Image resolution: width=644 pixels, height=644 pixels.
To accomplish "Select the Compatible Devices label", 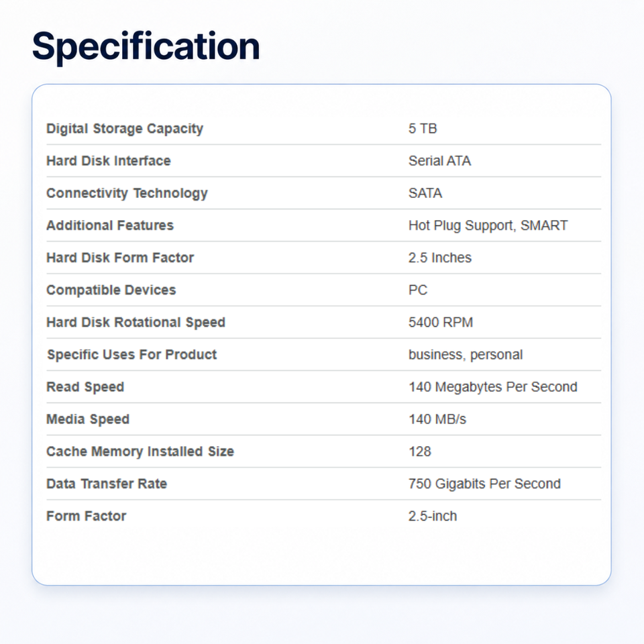I will pos(111,290).
